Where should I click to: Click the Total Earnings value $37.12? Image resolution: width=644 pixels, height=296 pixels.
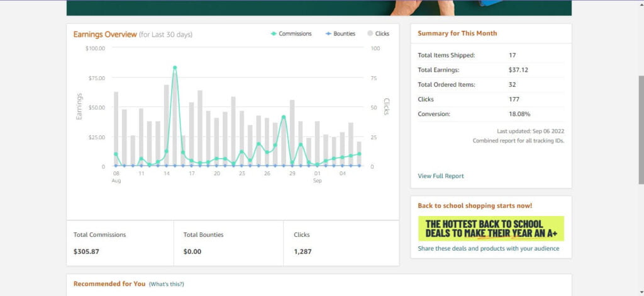(518, 70)
